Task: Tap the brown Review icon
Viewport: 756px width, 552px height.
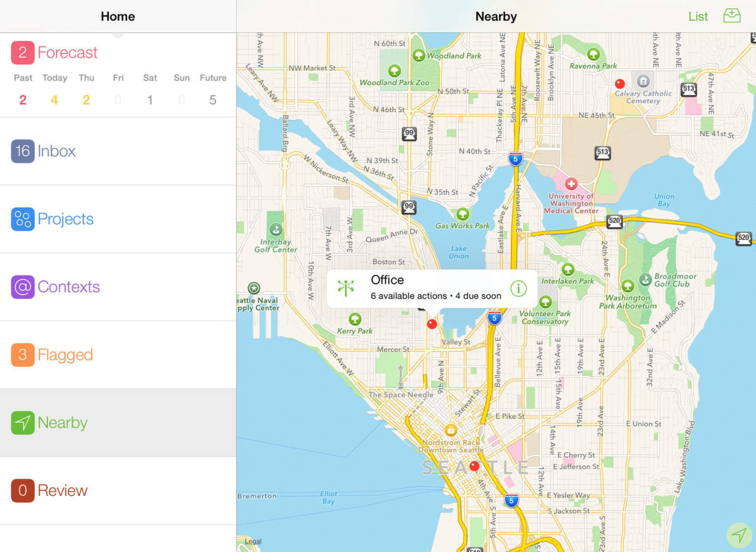Action: (x=22, y=491)
